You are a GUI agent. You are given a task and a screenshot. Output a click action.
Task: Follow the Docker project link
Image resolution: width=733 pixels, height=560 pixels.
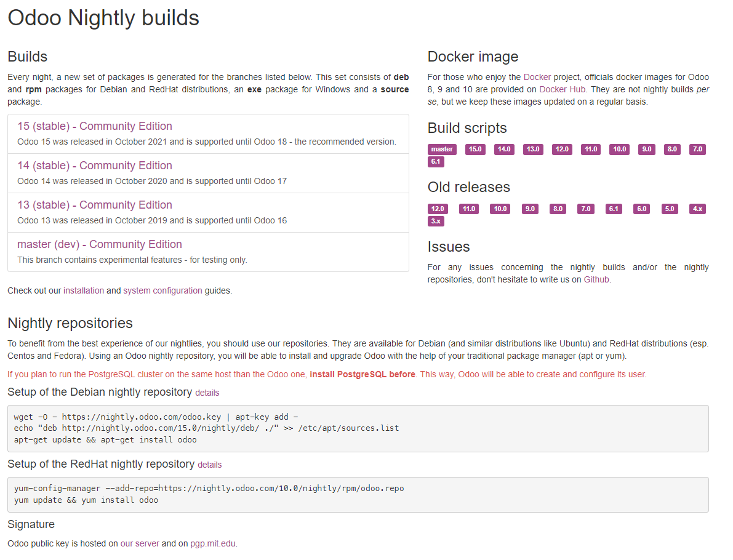coord(537,78)
